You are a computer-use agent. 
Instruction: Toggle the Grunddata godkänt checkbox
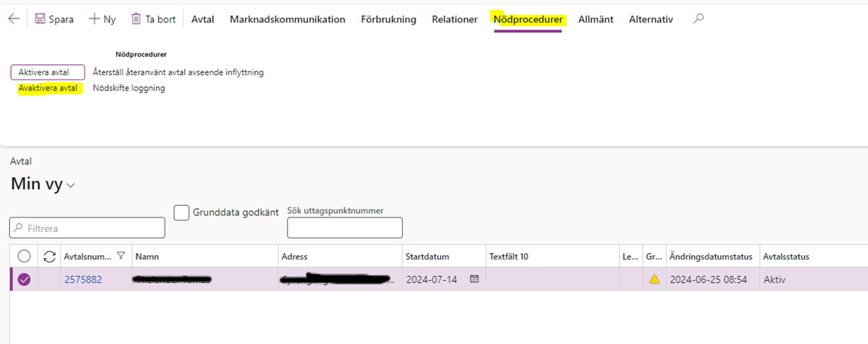182,212
